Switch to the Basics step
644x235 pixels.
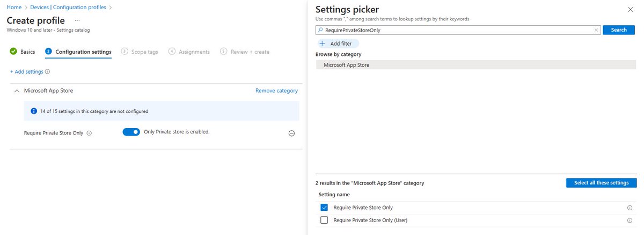click(23, 52)
